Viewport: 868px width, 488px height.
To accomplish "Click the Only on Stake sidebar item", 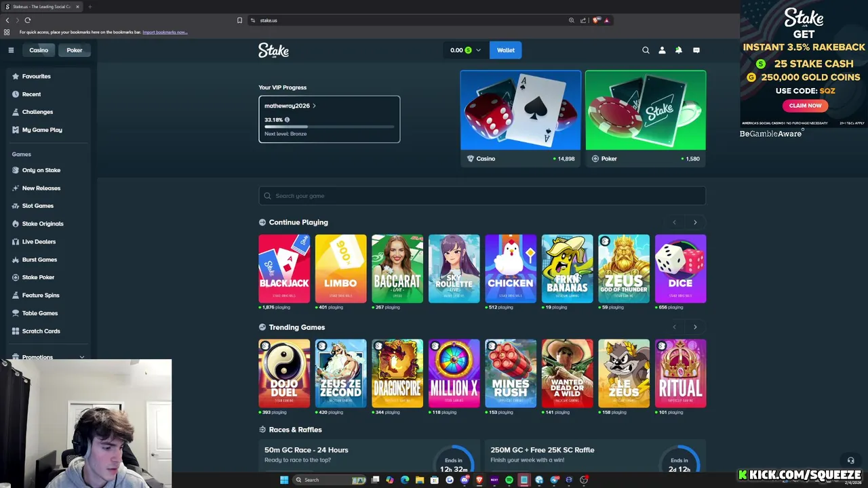I will (x=47, y=170).
